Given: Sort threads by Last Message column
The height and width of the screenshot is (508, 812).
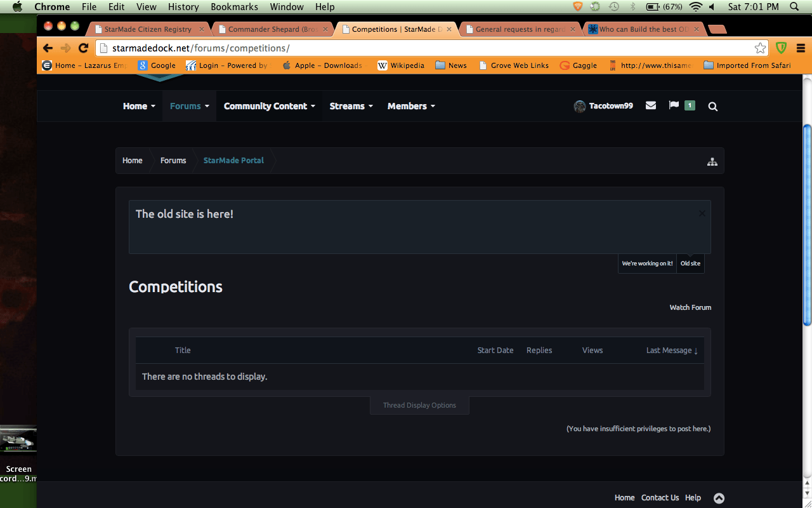Looking at the screenshot, I should coord(671,351).
